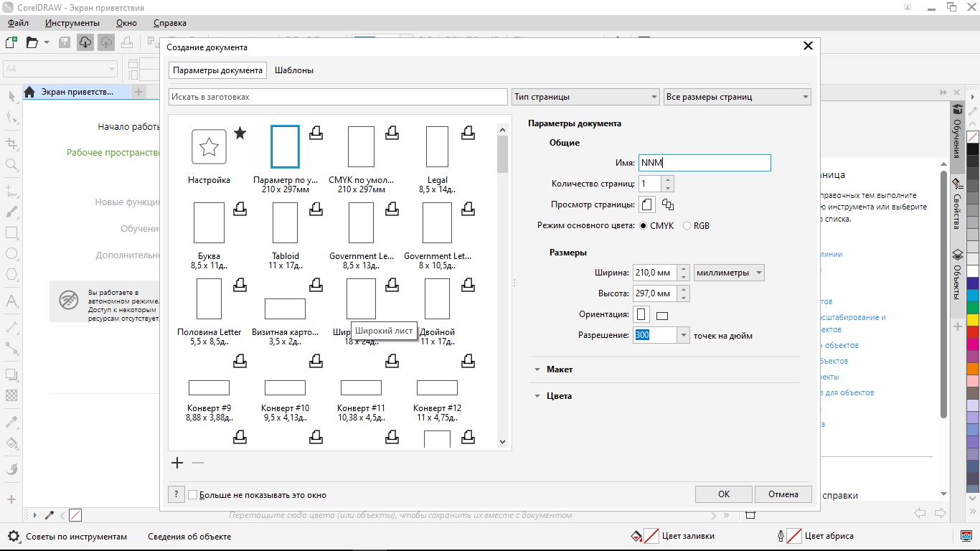Expand the 'Макет' section
Screen dimensions: 980x551
click(559, 369)
